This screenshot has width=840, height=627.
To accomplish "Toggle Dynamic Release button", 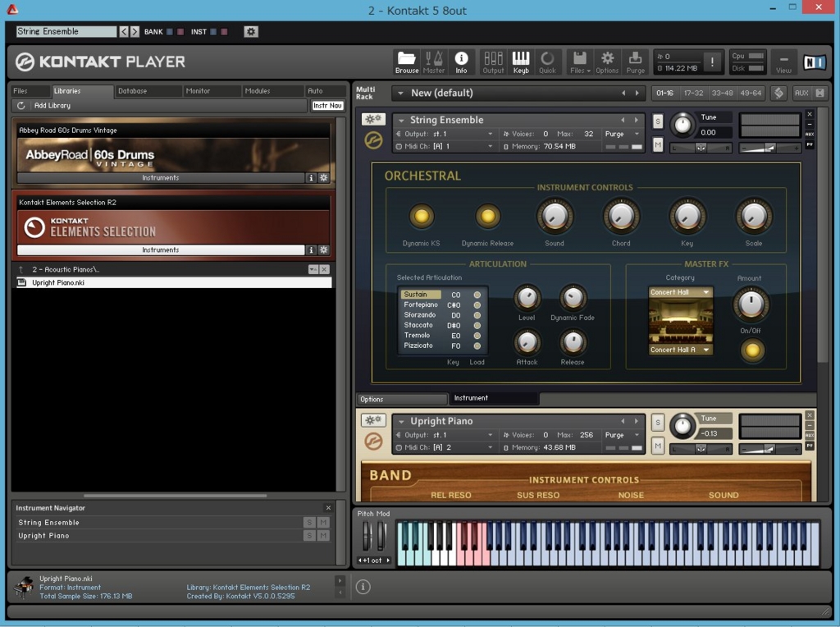I will [487, 217].
